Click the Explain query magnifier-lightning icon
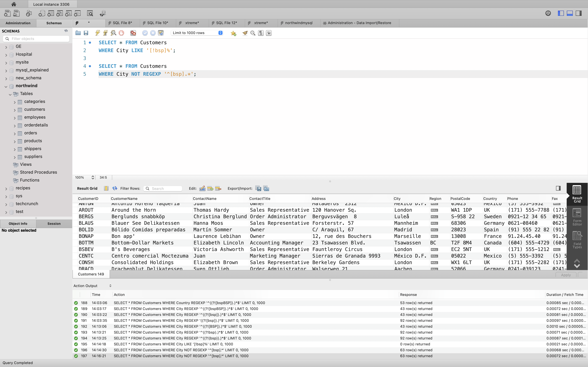This screenshot has height=367, width=588. pyautogui.click(x=114, y=33)
